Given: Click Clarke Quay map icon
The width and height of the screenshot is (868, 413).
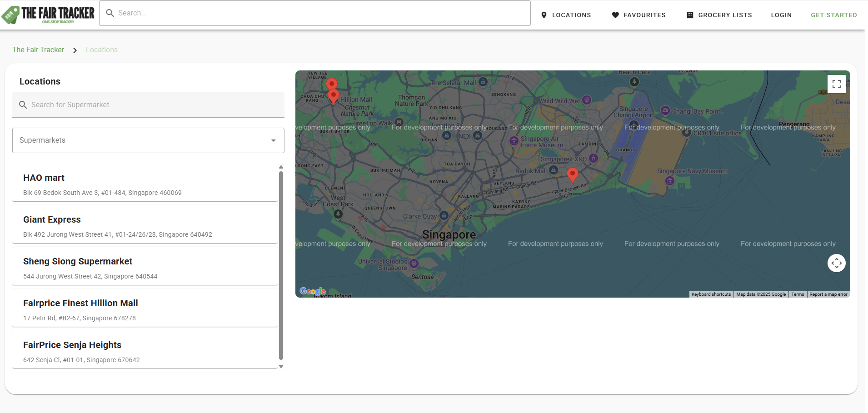Looking at the screenshot, I should pos(444,215).
